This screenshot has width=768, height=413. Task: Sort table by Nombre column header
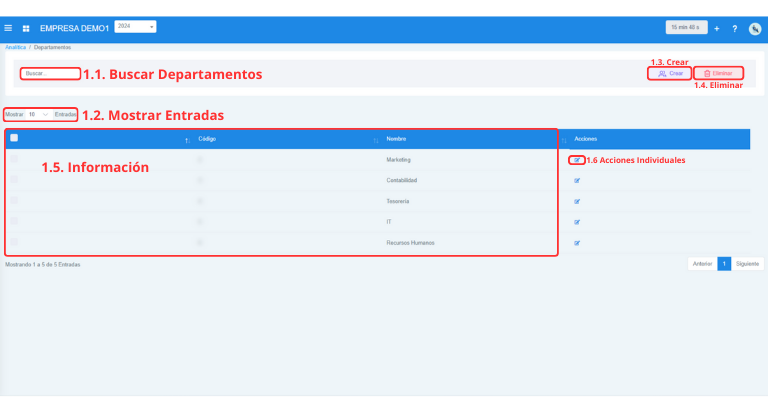tap(395, 139)
